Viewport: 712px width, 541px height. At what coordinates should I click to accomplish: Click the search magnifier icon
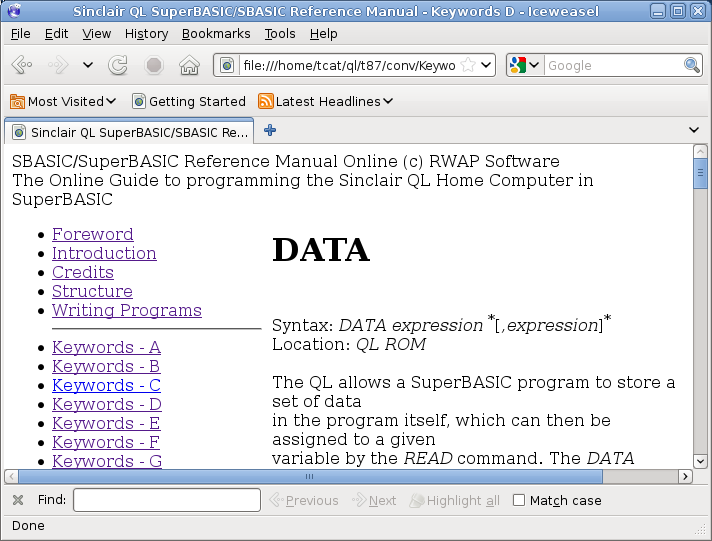point(692,65)
